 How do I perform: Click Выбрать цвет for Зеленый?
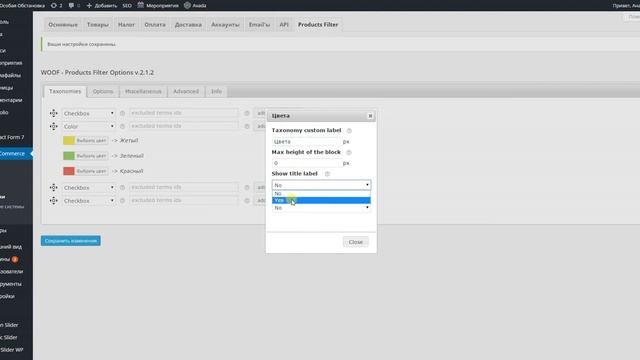click(x=91, y=156)
